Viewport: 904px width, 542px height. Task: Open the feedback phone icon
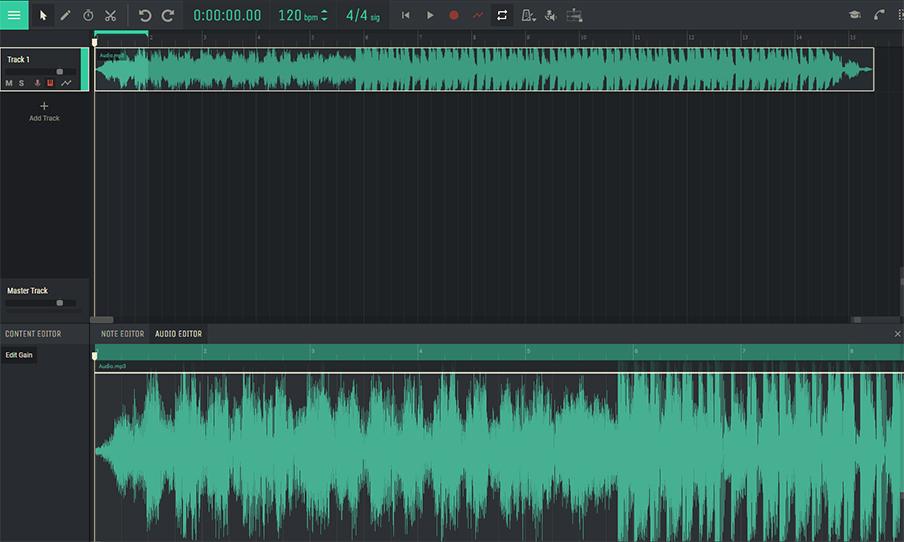point(879,15)
